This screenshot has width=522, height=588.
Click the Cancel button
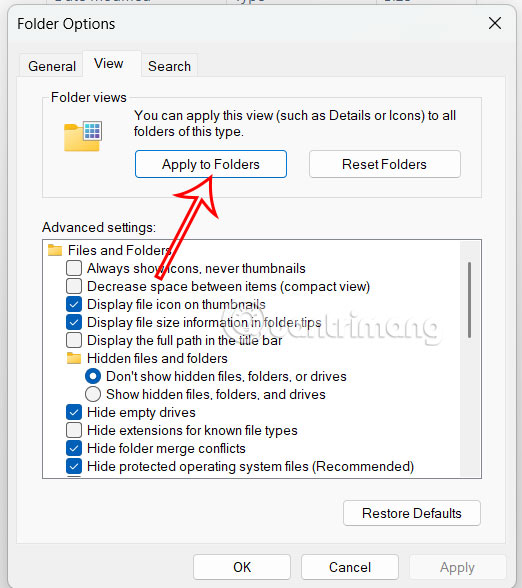click(350, 567)
